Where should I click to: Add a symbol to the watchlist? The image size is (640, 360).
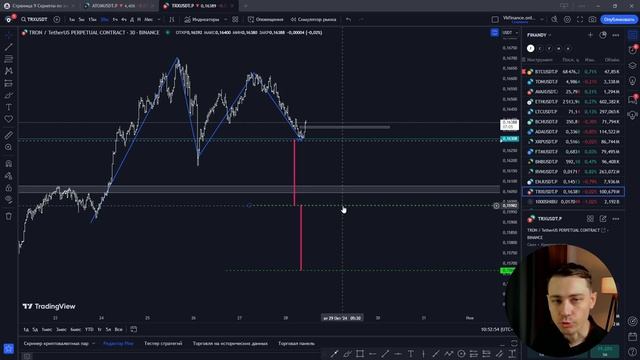tap(590, 35)
